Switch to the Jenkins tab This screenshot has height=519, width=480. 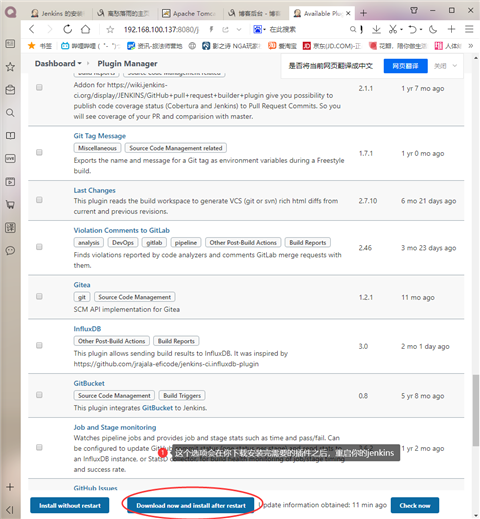57,13
